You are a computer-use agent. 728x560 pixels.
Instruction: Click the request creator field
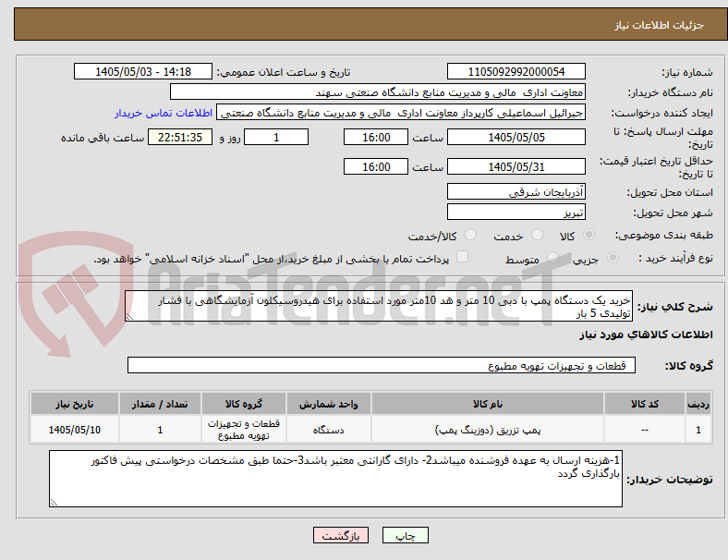(401, 113)
